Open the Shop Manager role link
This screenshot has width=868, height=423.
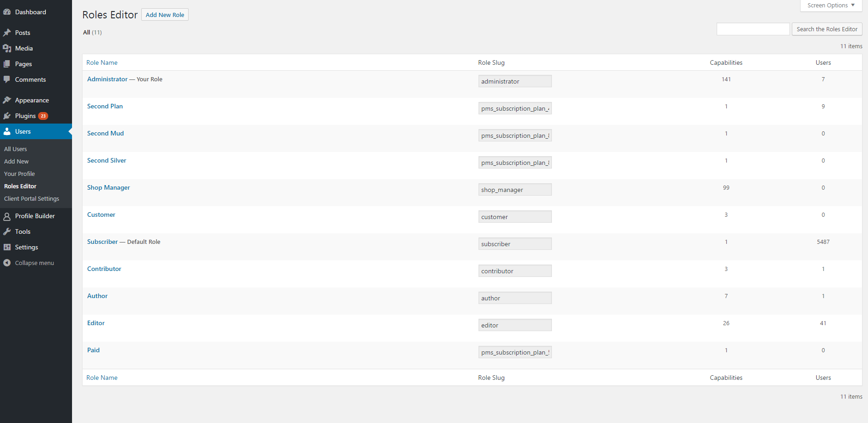point(108,187)
